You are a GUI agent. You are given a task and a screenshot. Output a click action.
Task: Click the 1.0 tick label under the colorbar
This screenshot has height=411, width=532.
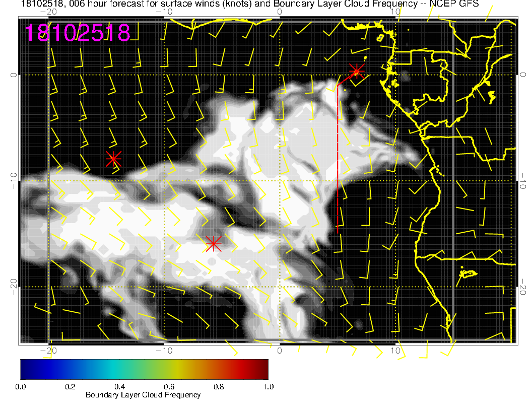point(268,386)
